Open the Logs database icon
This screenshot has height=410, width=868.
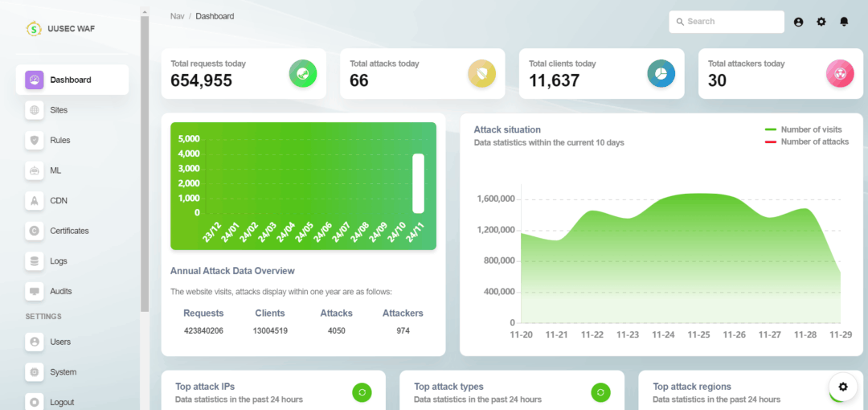coord(35,261)
